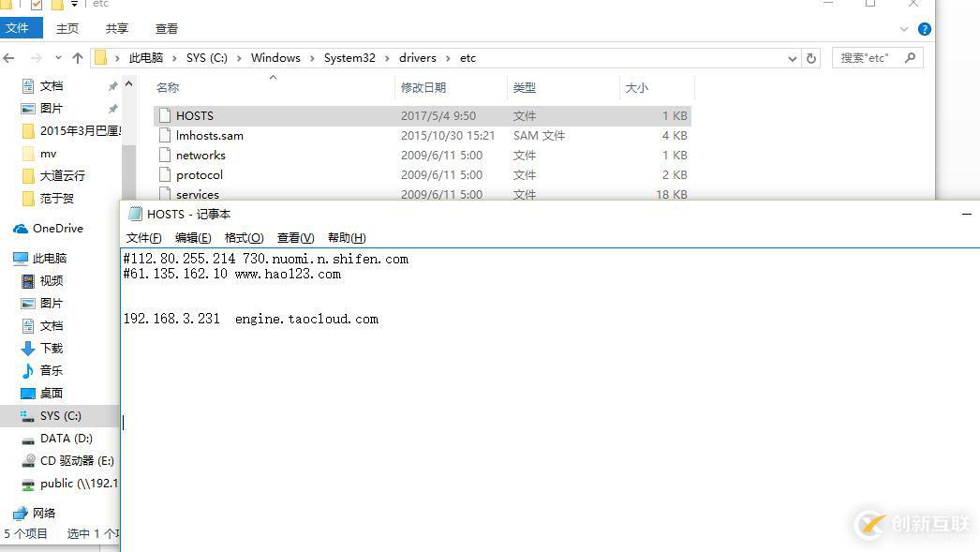Sort by 大小 column header
Screen dimensions: 980x552
(637, 87)
